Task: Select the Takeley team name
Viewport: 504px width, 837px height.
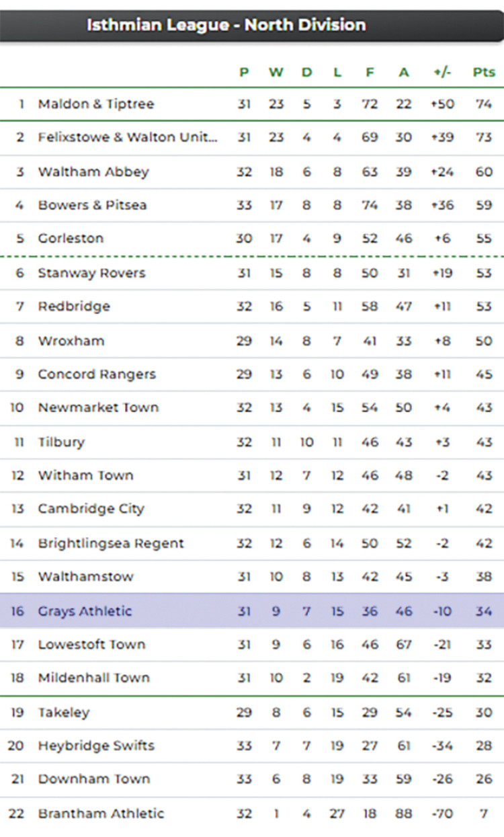Action: coord(64,713)
